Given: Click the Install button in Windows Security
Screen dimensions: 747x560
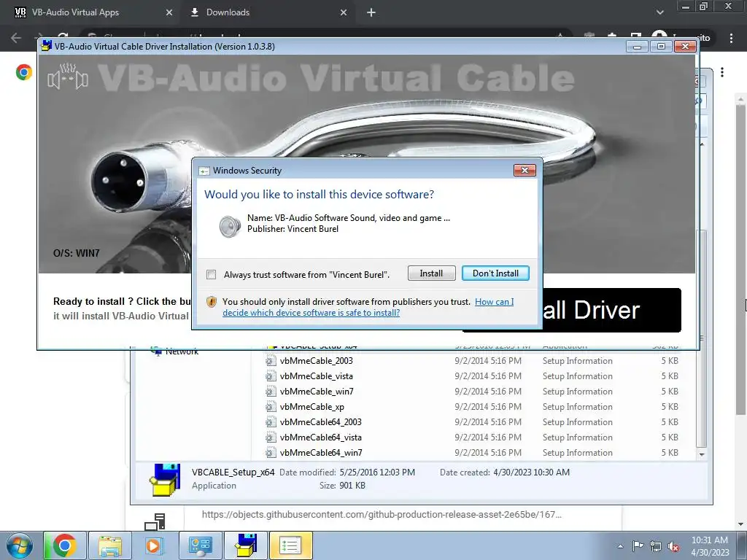Looking at the screenshot, I should tap(431, 273).
